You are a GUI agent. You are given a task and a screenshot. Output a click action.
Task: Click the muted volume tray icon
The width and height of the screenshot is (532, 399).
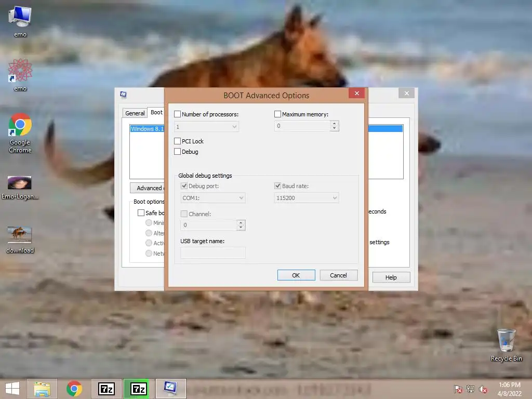tap(483, 389)
